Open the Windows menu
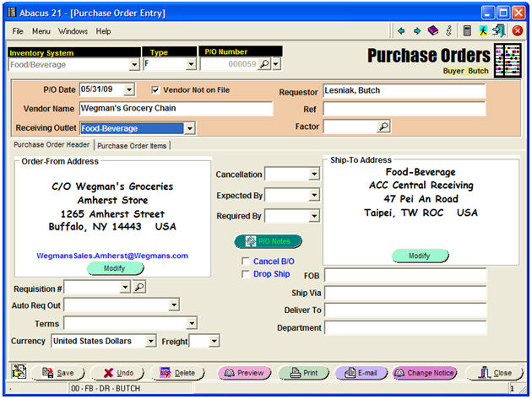 73,31
